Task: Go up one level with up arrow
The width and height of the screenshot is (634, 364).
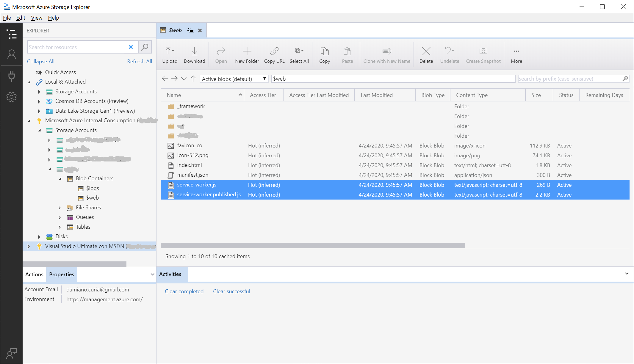Action: [193, 79]
